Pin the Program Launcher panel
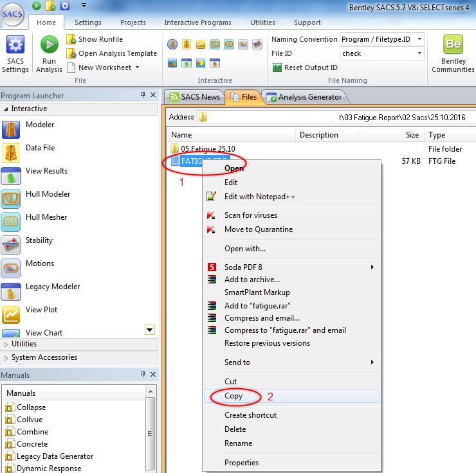This screenshot has width=476, height=473. click(x=143, y=95)
